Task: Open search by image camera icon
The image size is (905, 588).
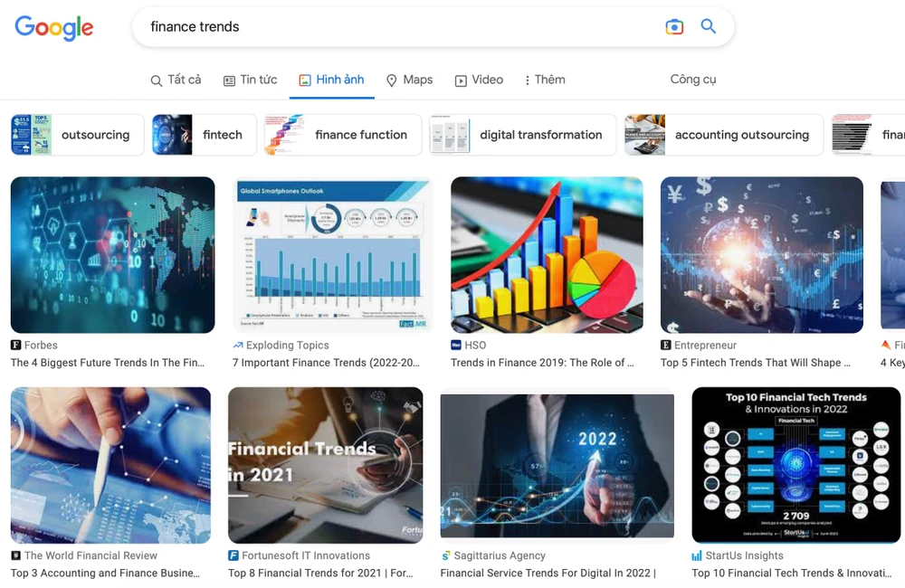Action: click(x=674, y=27)
